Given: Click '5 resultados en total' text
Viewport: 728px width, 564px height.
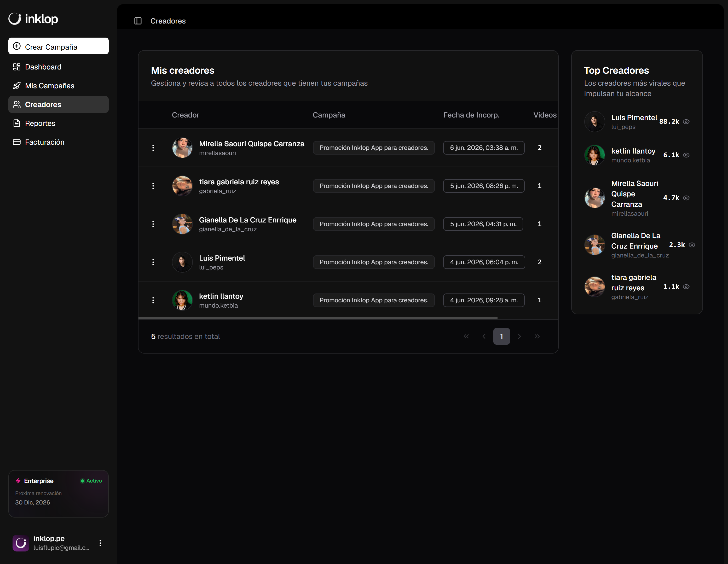Looking at the screenshot, I should click(185, 337).
